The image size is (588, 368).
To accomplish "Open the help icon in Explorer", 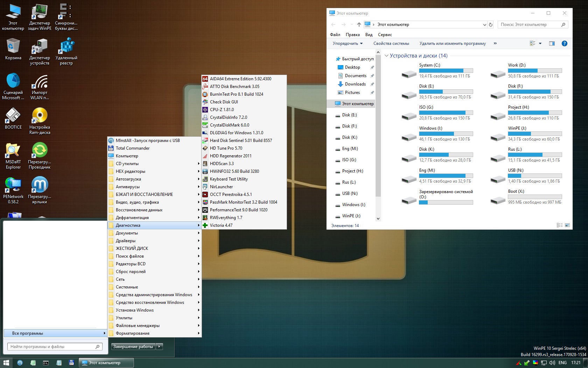I will click(x=564, y=43).
